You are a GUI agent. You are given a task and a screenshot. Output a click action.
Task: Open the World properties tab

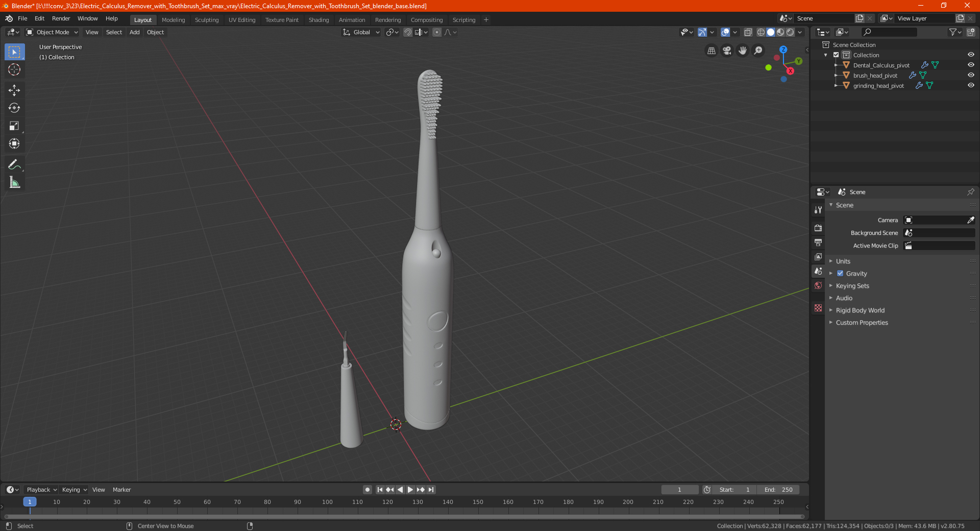[818, 285]
